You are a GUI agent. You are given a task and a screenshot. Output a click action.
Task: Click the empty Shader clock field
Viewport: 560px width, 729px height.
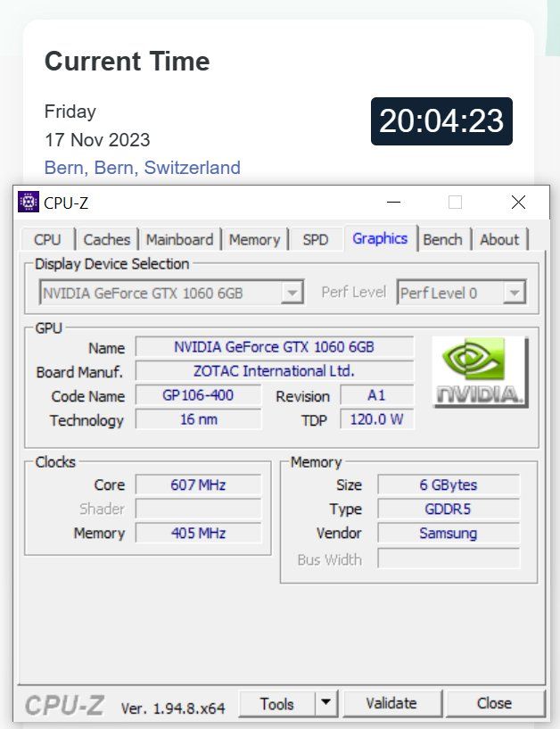(198, 509)
